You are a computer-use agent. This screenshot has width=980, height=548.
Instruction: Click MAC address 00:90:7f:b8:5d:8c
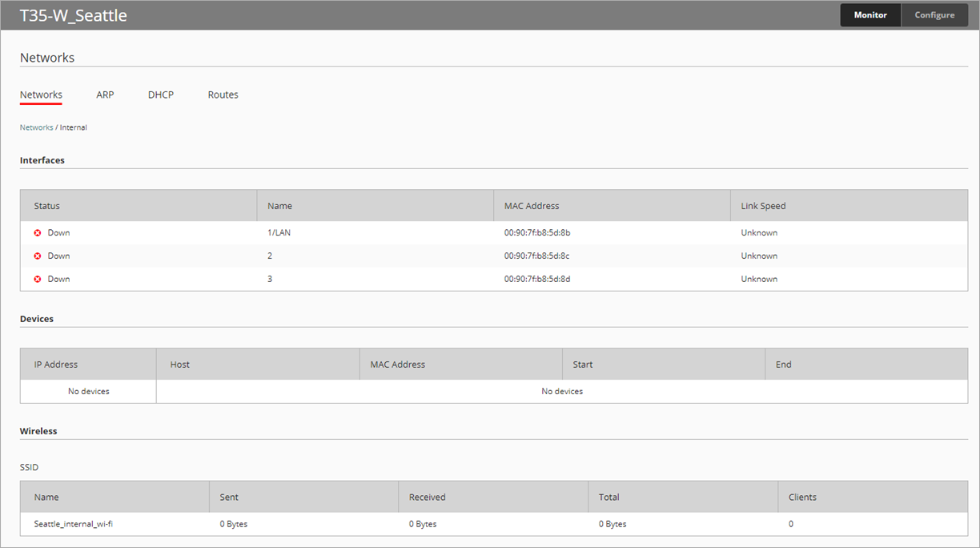click(x=537, y=256)
